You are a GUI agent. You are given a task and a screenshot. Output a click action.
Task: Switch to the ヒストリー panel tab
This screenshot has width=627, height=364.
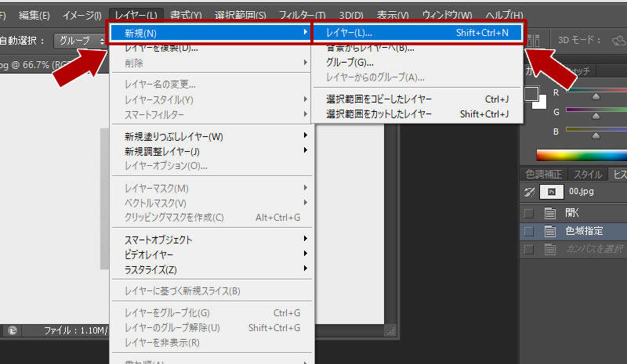[x=618, y=175]
